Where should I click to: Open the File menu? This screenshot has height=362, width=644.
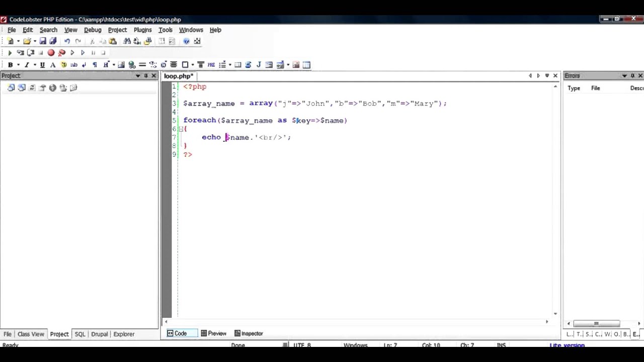pyautogui.click(x=12, y=30)
